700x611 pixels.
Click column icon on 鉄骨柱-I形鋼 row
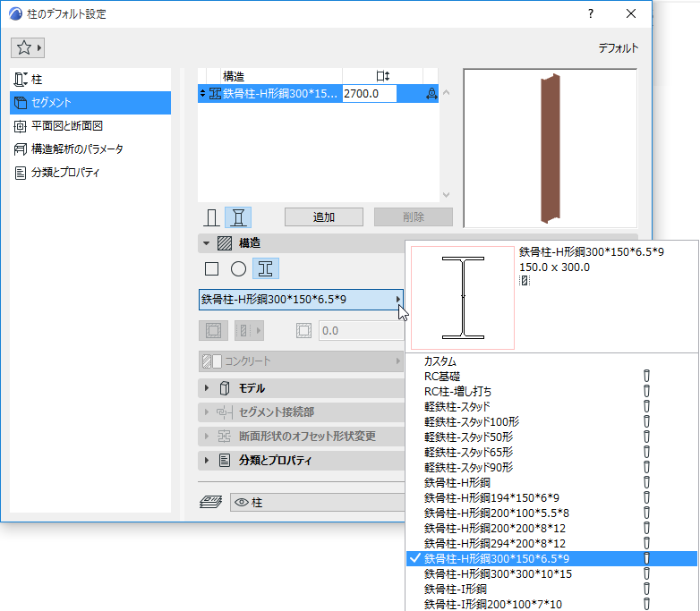pyautogui.click(x=646, y=589)
